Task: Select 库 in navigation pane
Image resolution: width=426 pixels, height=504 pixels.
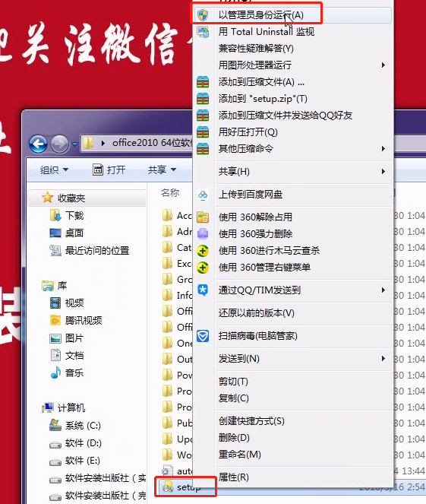Action: [x=55, y=285]
